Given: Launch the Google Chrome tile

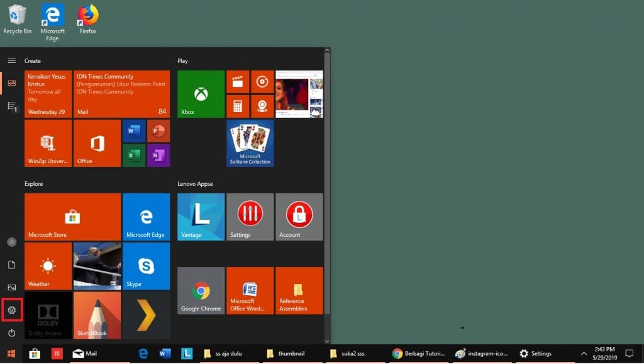Looking at the screenshot, I should pyautogui.click(x=201, y=291).
